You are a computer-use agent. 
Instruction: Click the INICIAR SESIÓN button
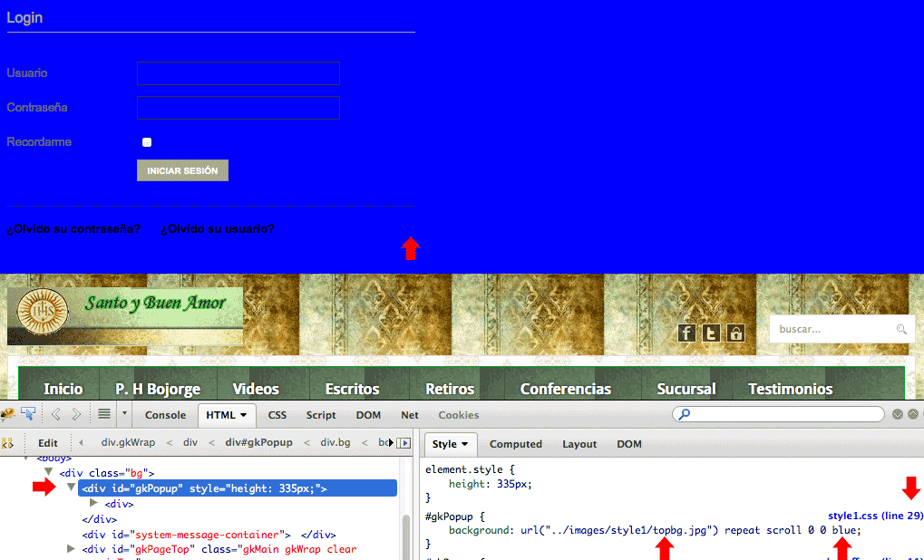point(182,170)
